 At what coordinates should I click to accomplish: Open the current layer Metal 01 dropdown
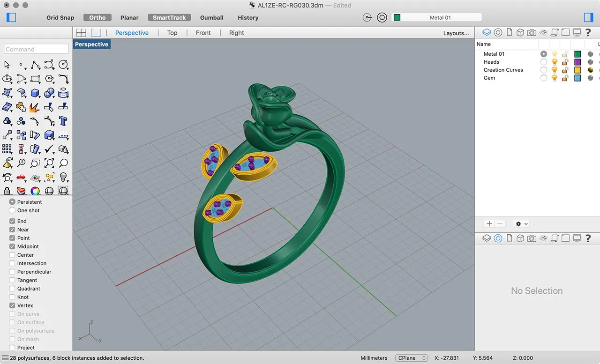[437, 17]
